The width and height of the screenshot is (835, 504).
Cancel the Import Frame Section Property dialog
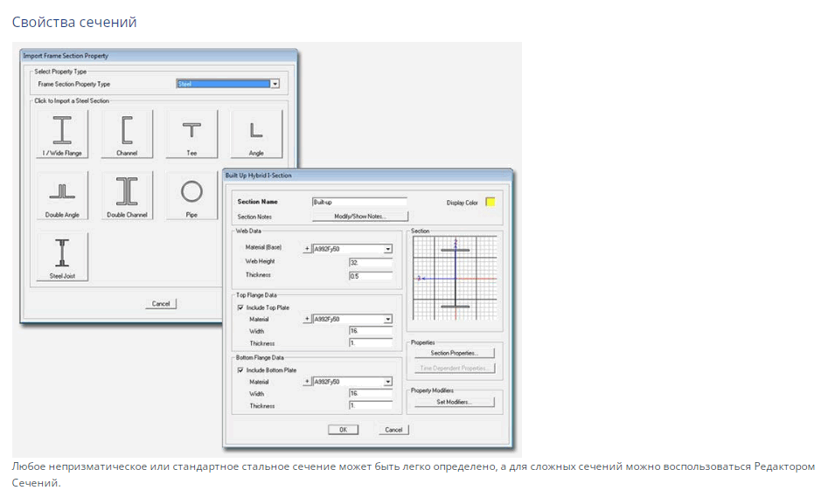click(x=161, y=303)
